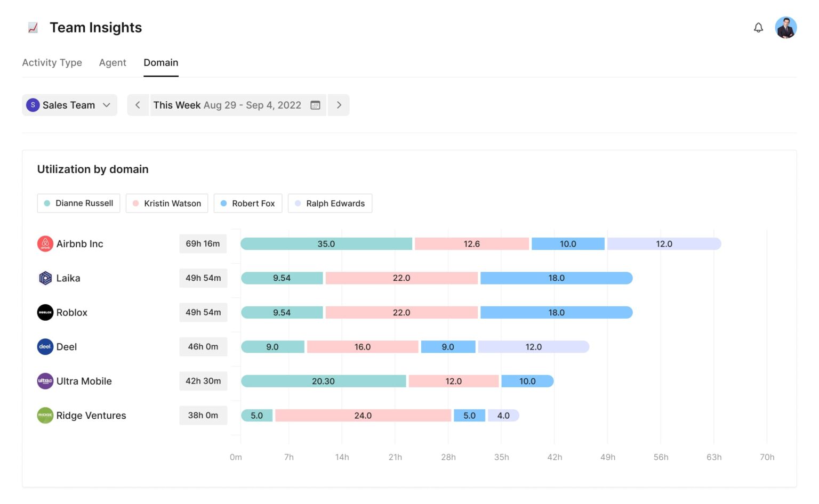The width and height of the screenshot is (819, 504).
Task: Toggle Ralph Edwards legend filter
Action: point(330,203)
